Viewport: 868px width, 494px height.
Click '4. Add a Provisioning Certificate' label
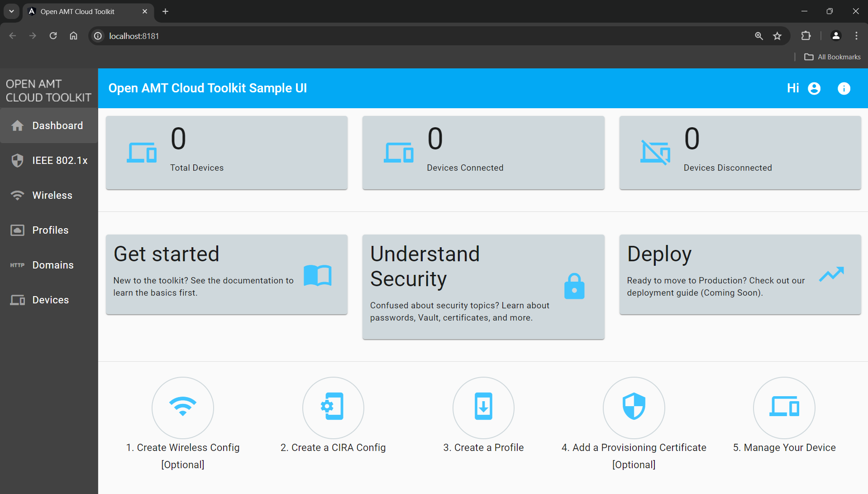coord(634,447)
